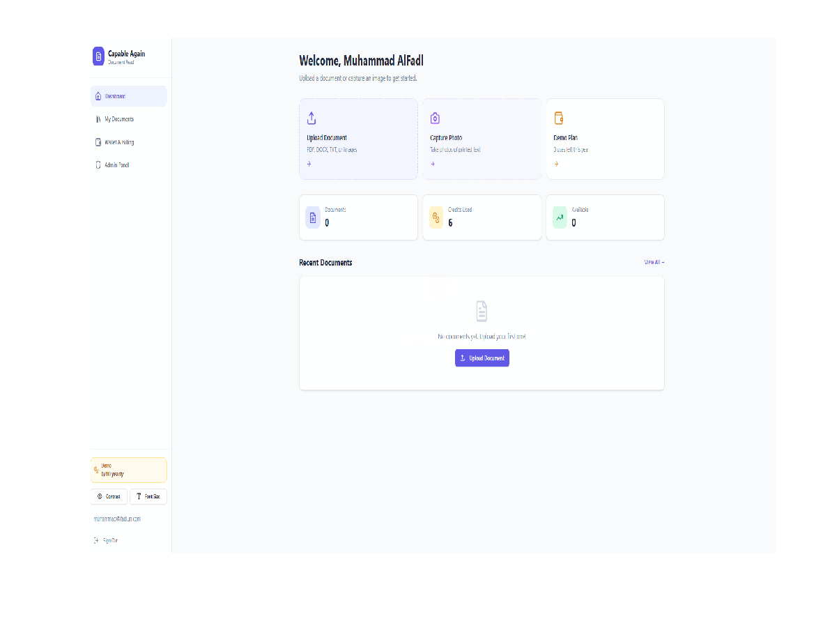839x644 pixels.
Task: Click the camera icon on Capture Photo card
Action: (435, 118)
